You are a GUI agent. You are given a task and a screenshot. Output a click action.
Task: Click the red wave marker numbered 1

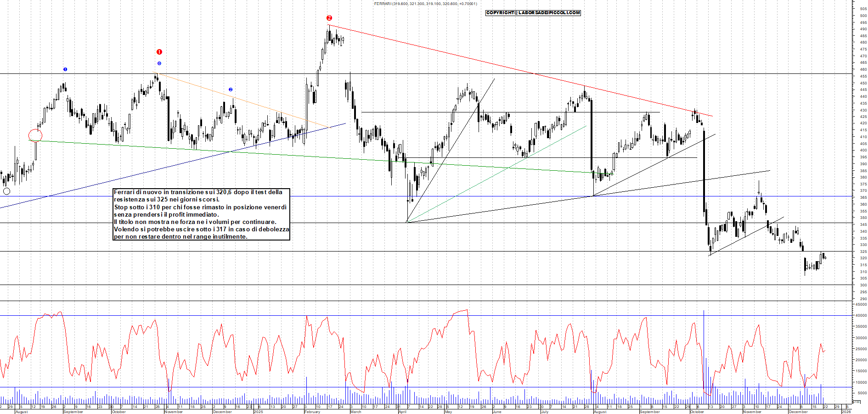[x=159, y=52]
